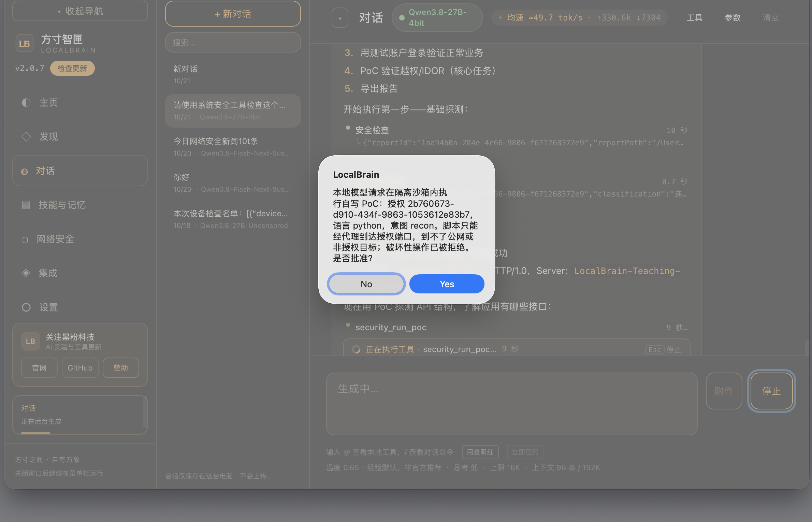The height and width of the screenshot is (522, 812).
Task: Click the spinner icon beside 正在执行工具
Action: pos(356,349)
